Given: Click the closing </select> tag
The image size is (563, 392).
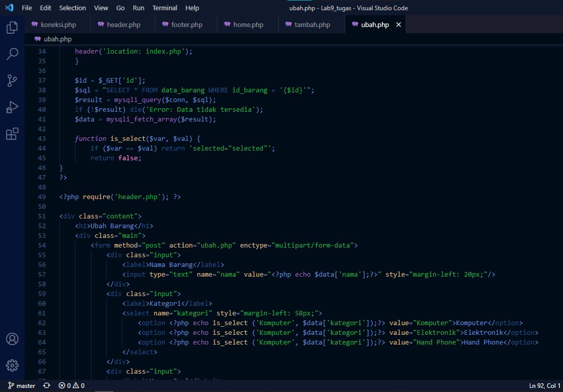Looking at the screenshot, I should pyautogui.click(x=140, y=352).
